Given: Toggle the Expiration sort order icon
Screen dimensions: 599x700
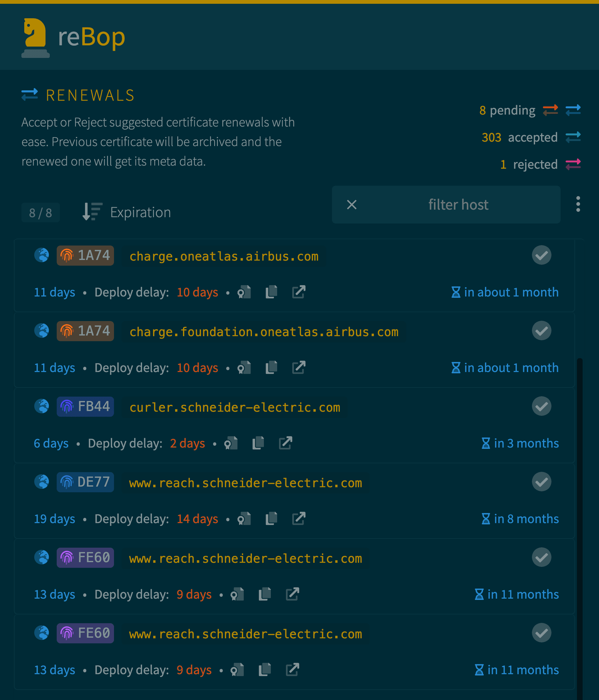Looking at the screenshot, I should click(92, 212).
